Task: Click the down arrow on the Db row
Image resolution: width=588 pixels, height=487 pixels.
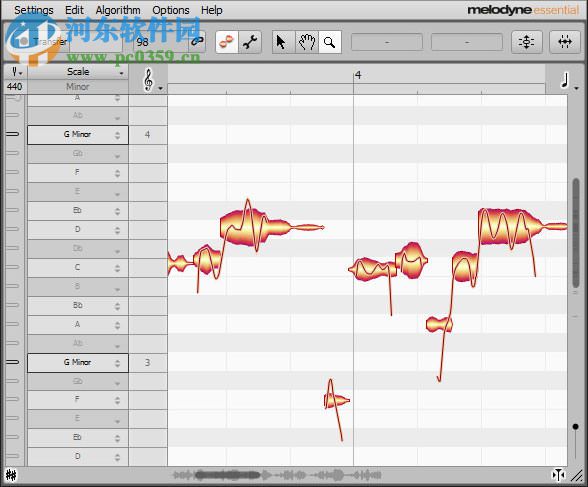Action: click(x=117, y=252)
